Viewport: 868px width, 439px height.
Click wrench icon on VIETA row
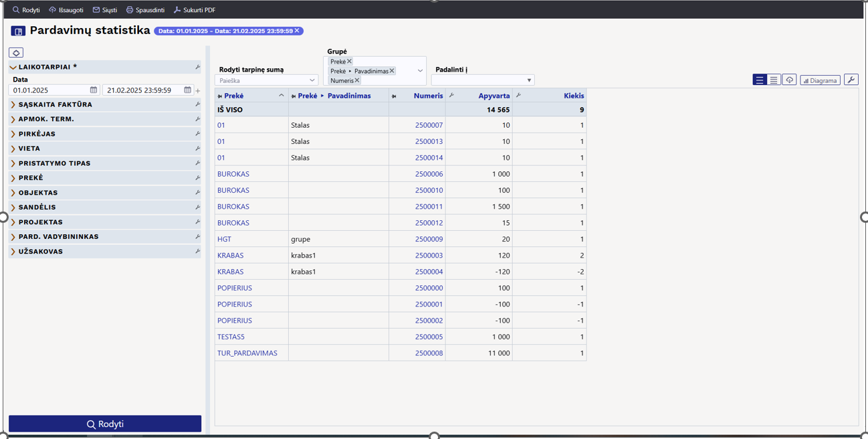(x=197, y=149)
